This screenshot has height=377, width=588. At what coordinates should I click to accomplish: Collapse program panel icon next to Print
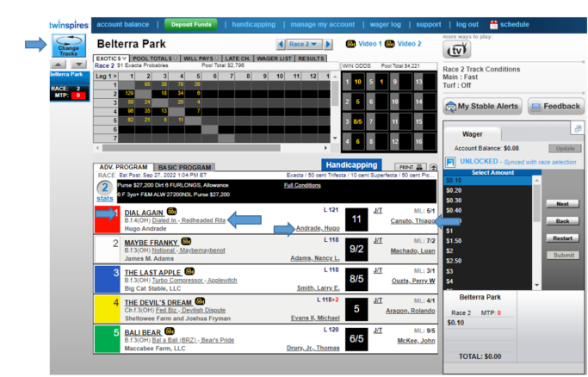[433, 167]
